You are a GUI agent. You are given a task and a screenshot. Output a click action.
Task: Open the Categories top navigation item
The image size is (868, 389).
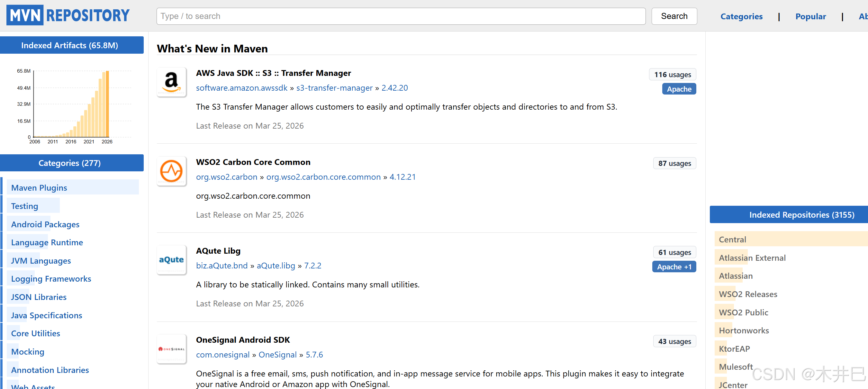[x=741, y=16]
